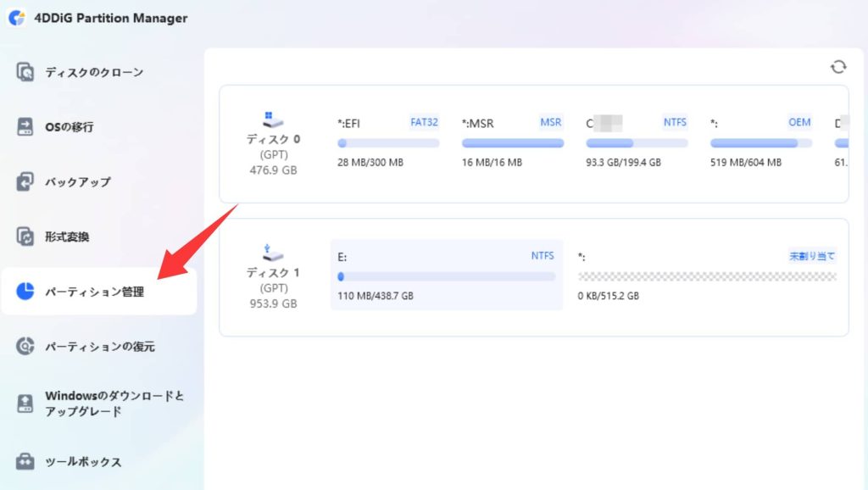The width and height of the screenshot is (868, 490).
Task: Select the unallocated 515.2 GB space
Action: (707, 276)
